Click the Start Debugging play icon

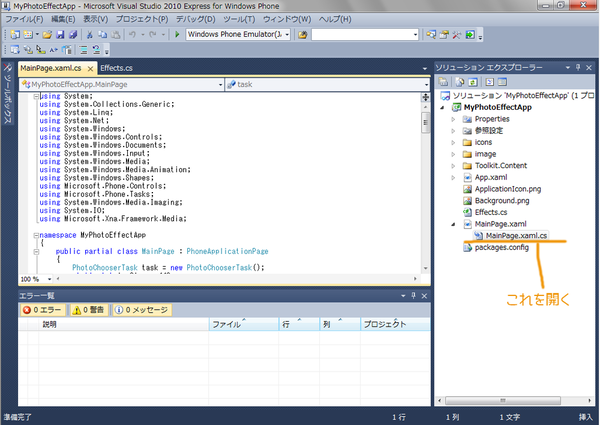point(177,35)
